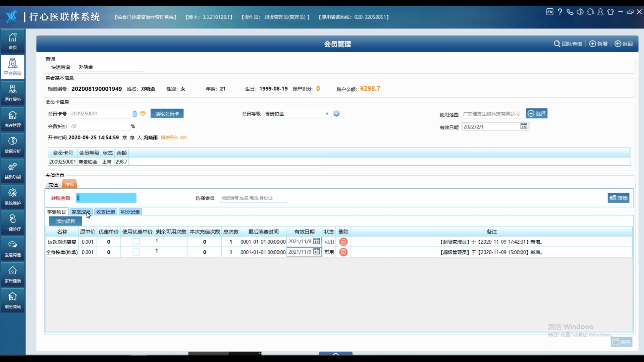Click 选择 next to 使用范围
This screenshot has width=644, height=362.
pos(537,114)
